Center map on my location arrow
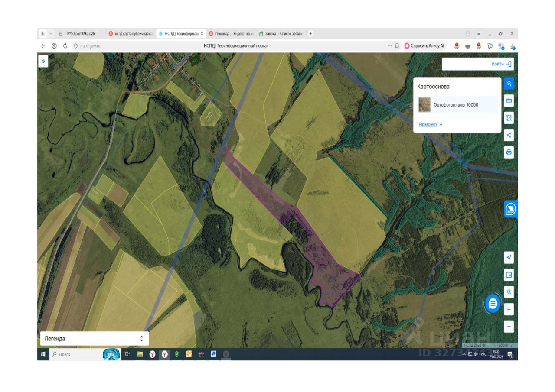This screenshot has height=392, width=555. (x=509, y=258)
